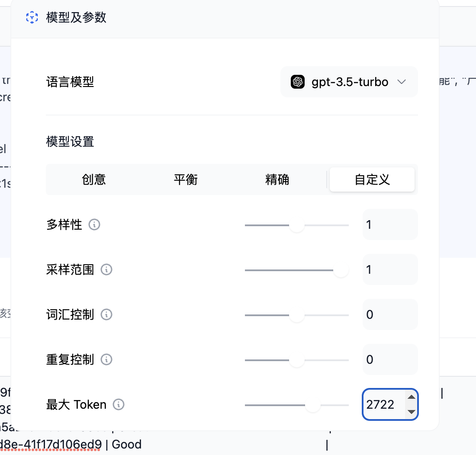Click the decrement arrow on the Token stepper
Viewport: 476px width, 455px height.
(x=411, y=411)
